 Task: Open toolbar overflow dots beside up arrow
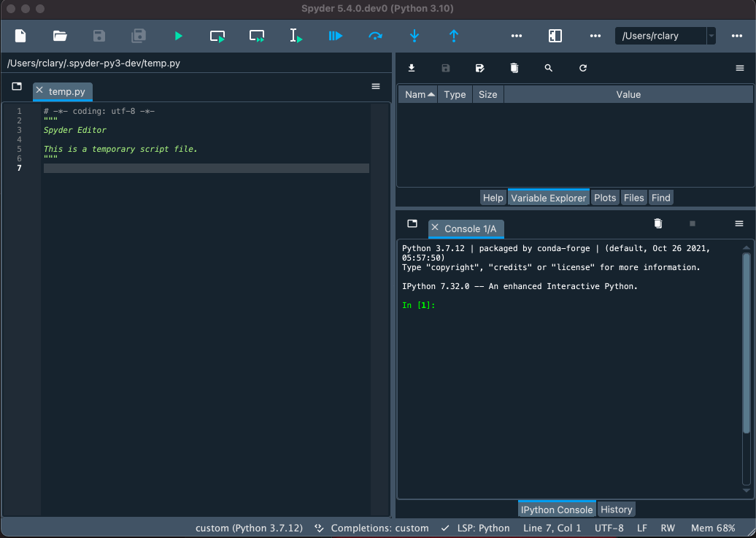(x=517, y=36)
